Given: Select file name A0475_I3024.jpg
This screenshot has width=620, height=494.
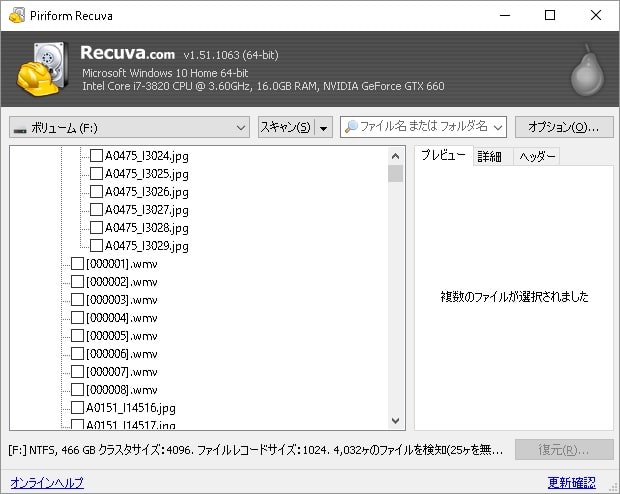Looking at the screenshot, I should (x=147, y=156).
